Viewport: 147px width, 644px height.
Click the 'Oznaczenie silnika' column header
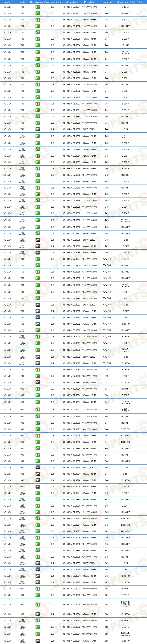pyautogui.click(x=126, y=2)
